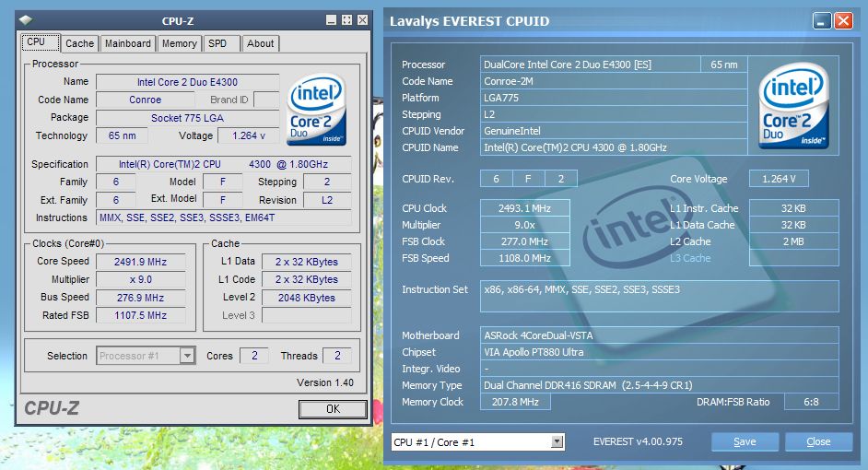Close the EVEREST CPUID window
Image resolution: width=868 pixels, height=470 pixels.
pos(843,21)
